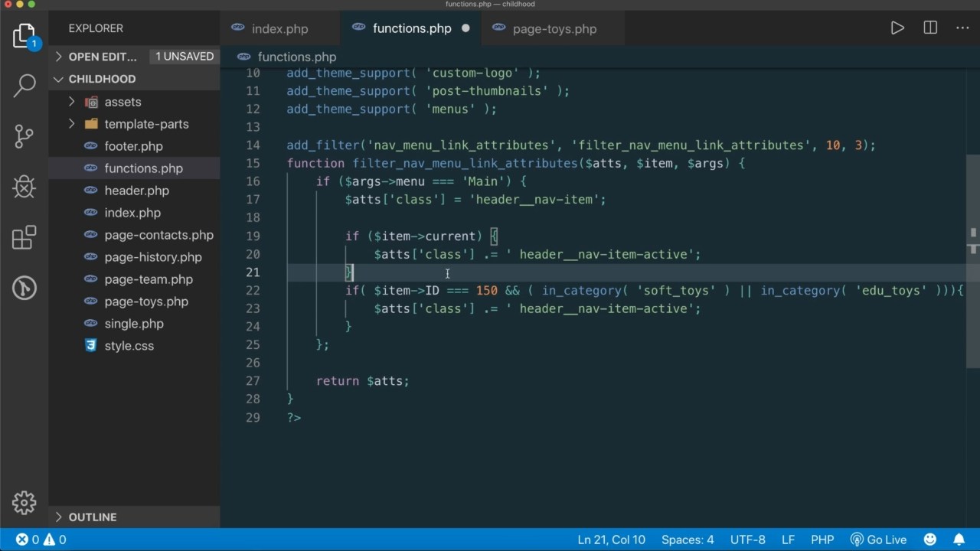
Task: Open the Search view icon
Action: pos(24,85)
